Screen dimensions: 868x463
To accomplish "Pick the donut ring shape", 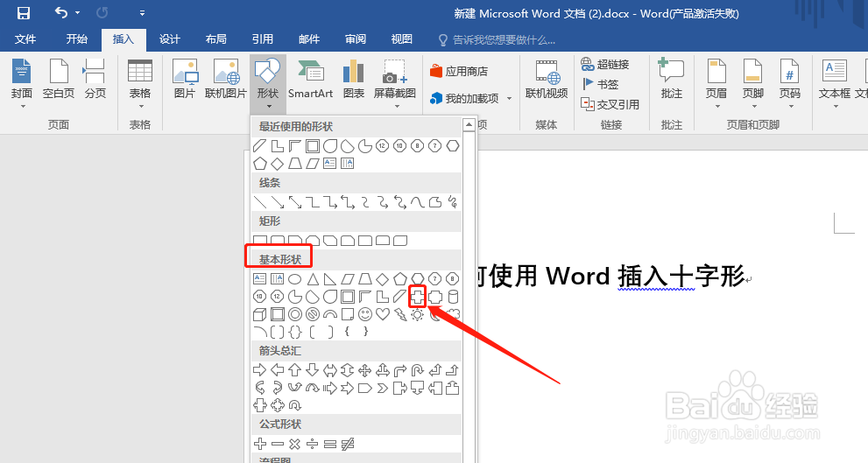I will (x=295, y=314).
